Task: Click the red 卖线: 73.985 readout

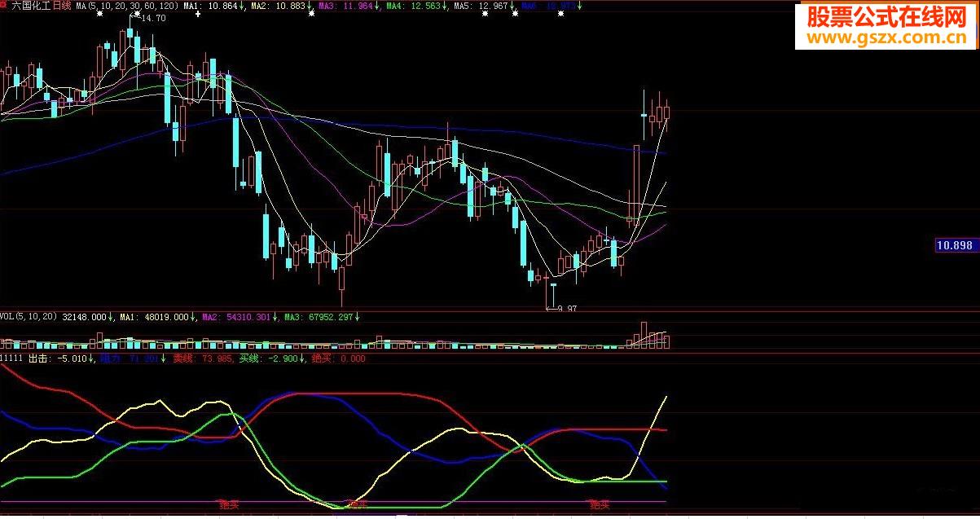Action: coord(204,358)
